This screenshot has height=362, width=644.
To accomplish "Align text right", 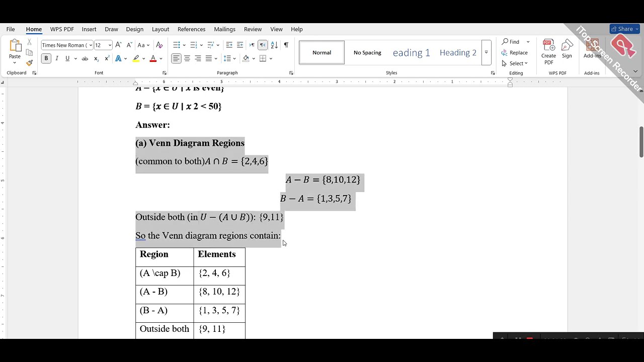I will click(x=198, y=58).
